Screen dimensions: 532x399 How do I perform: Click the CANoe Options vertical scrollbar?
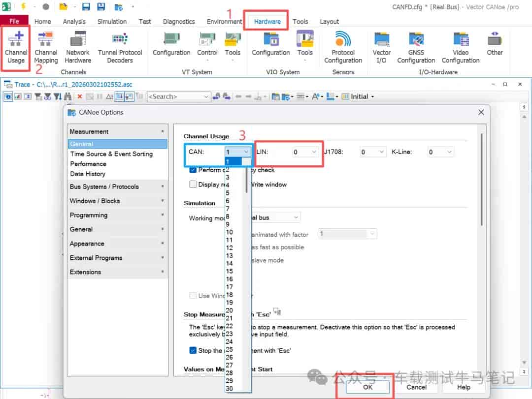pos(481,180)
